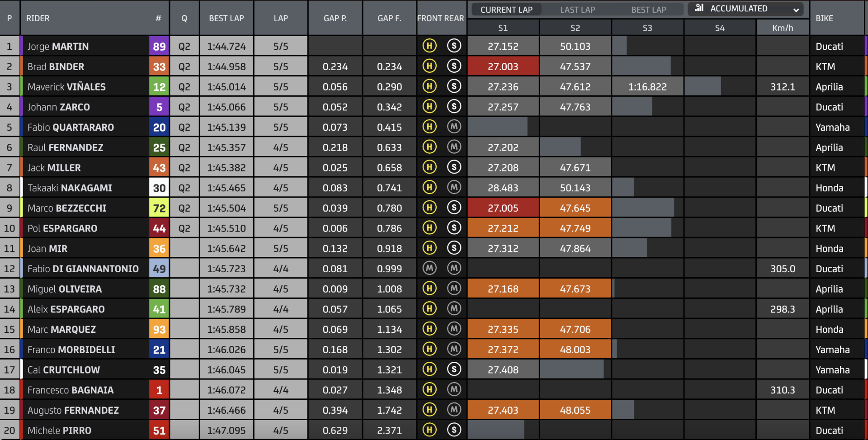Click the chart icon beside ACCUMULATED
This screenshot has width=868, height=440.
point(699,8)
